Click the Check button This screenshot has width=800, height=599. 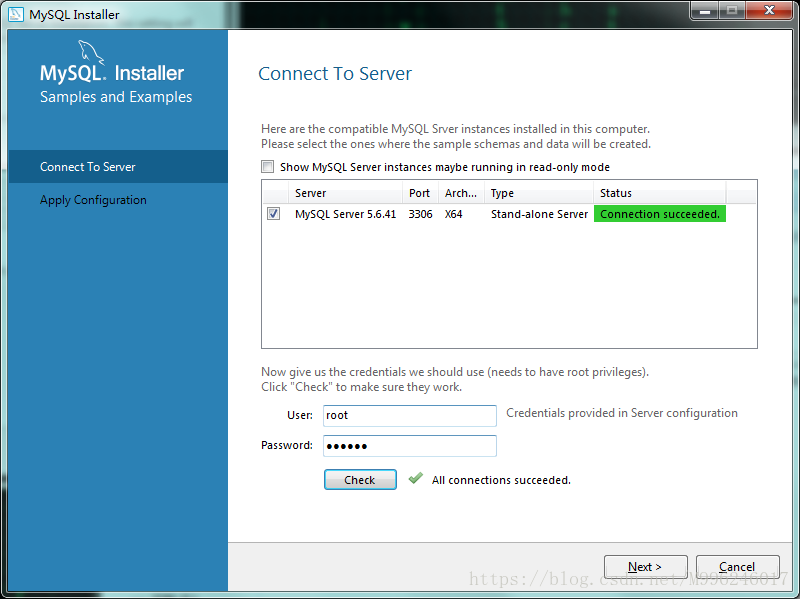(360, 480)
